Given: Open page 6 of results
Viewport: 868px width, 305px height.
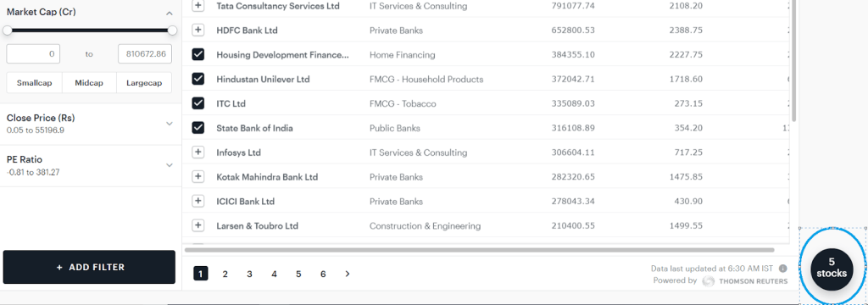Looking at the screenshot, I should coord(323,274).
